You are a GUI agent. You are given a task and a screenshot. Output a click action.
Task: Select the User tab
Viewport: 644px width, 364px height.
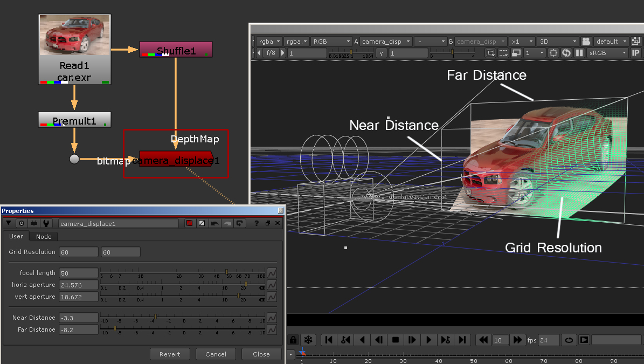[16, 236]
